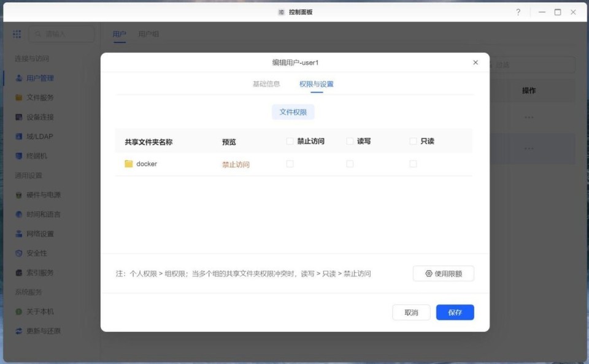Click the second row's more options dots
This screenshot has width=589, height=364.
click(x=529, y=148)
